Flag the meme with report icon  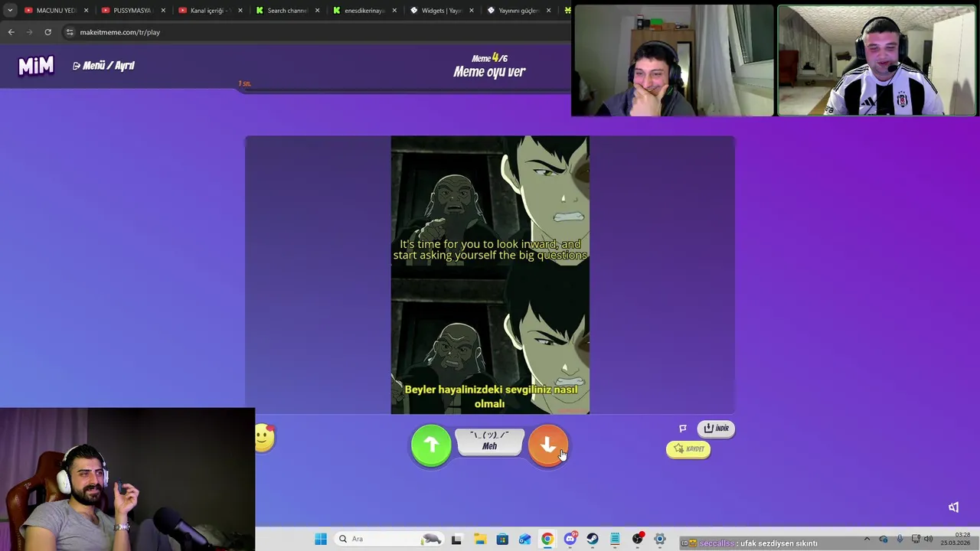click(x=683, y=429)
